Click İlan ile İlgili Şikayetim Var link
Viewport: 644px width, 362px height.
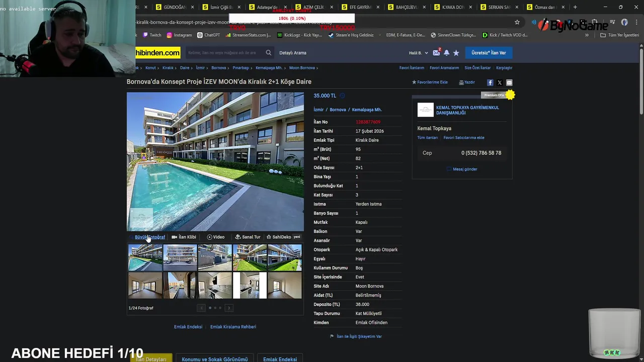pos(356,336)
